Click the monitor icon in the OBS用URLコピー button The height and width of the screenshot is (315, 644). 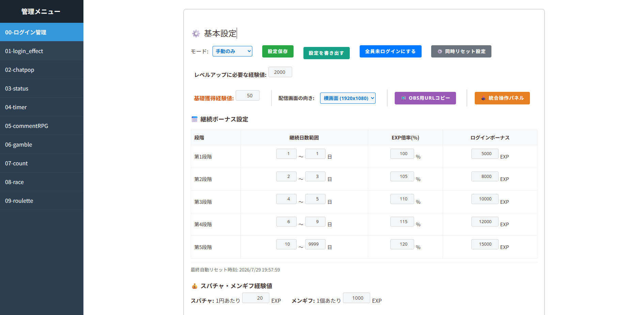tap(404, 98)
